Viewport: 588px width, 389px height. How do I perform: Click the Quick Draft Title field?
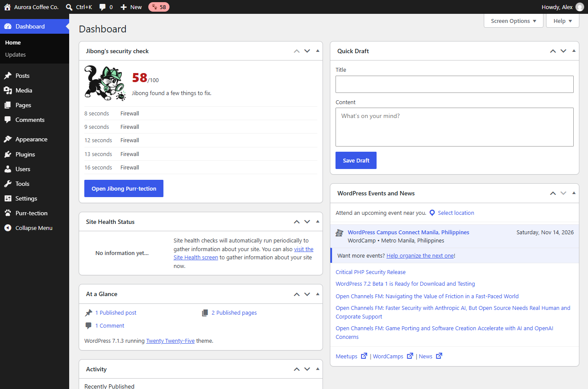pos(454,84)
